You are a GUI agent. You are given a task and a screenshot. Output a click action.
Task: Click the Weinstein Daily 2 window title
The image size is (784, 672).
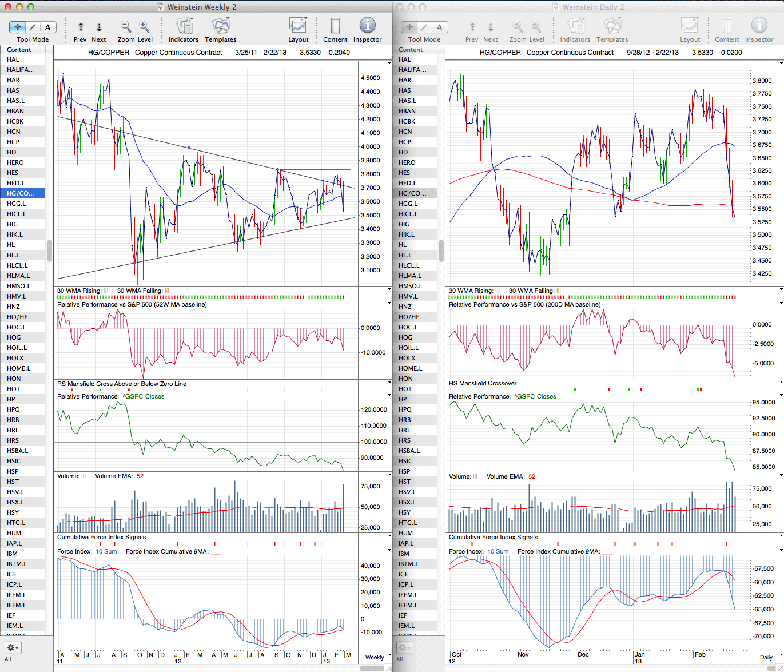(x=593, y=7)
